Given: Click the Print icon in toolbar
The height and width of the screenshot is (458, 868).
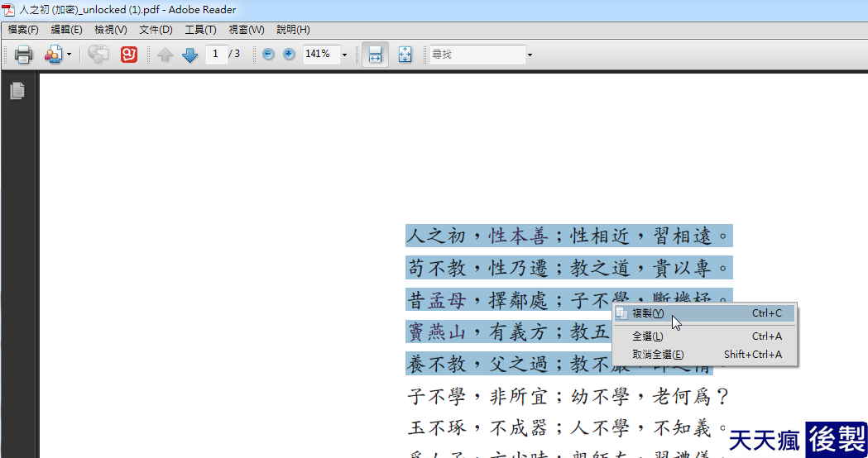Looking at the screenshot, I should 23,55.
